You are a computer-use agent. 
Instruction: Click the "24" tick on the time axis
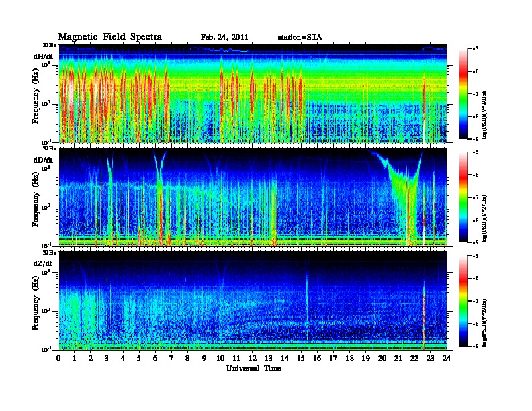coord(447,358)
